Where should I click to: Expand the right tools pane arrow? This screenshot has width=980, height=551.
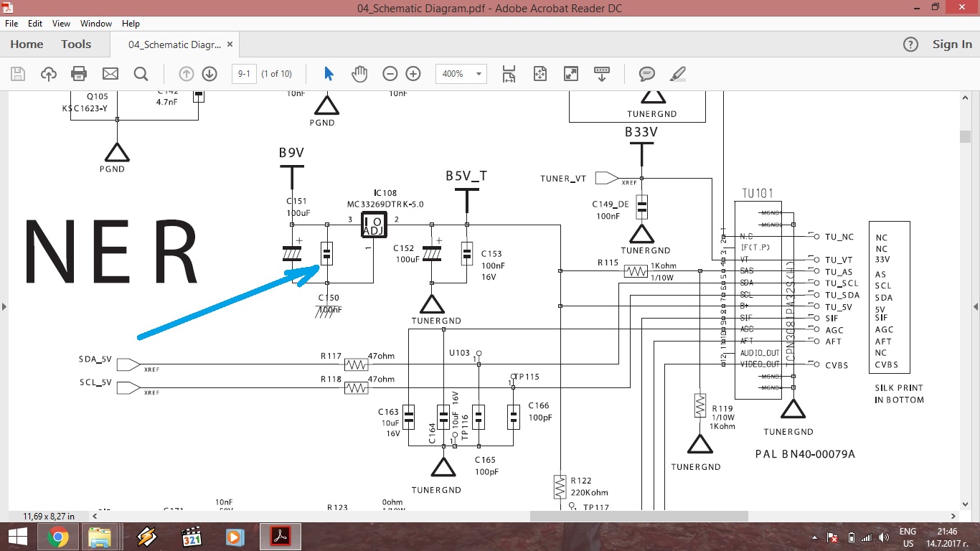click(x=975, y=306)
